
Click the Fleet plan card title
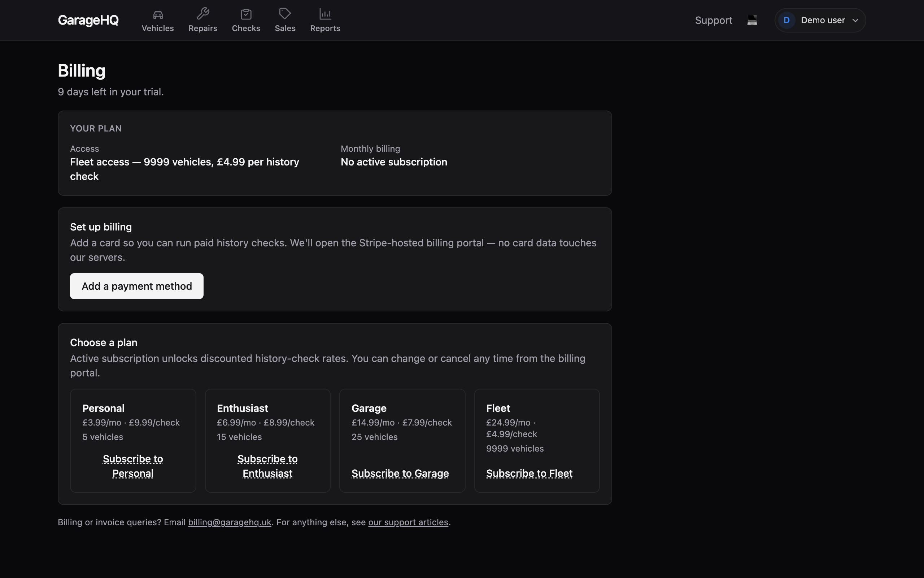pyautogui.click(x=498, y=408)
